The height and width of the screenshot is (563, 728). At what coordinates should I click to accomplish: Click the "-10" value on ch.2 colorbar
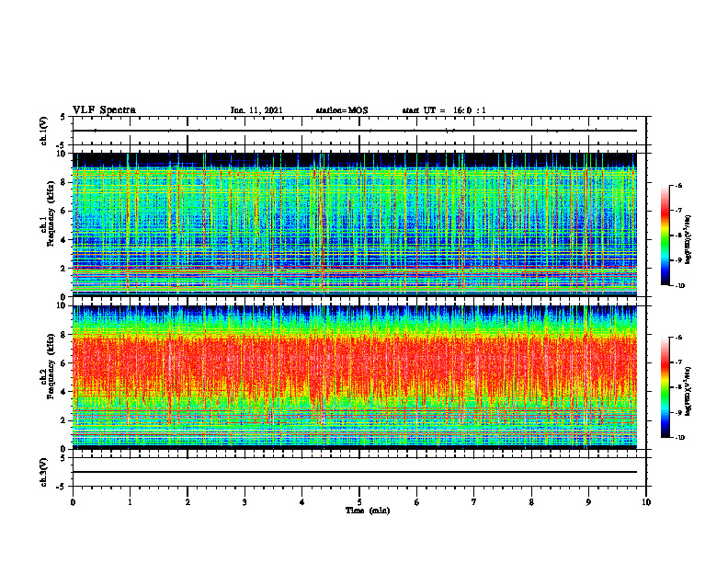(x=679, y=438)
